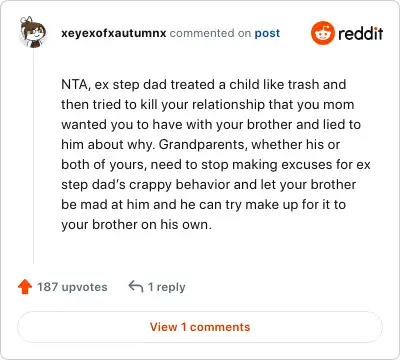Viewport: 400px width, 360px height.
Task: Click the word "Grandparents" in the comment
Action: pyautogui.click(x=203, y=145)
